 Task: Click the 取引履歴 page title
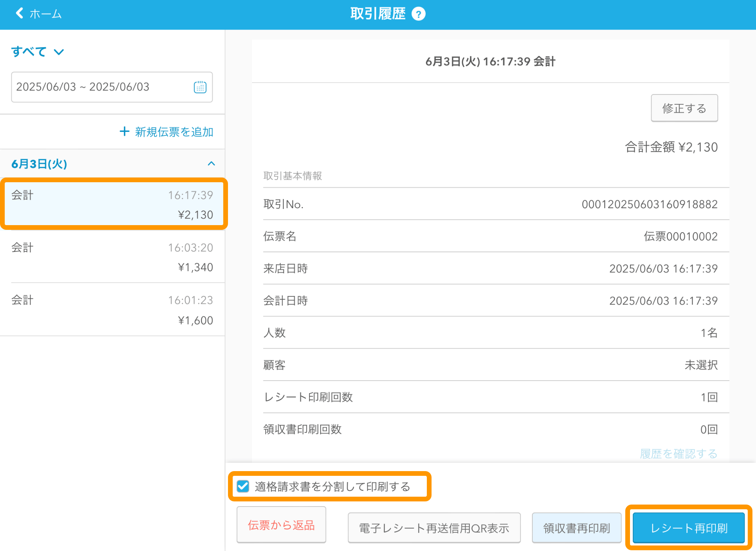click(378, 14)
